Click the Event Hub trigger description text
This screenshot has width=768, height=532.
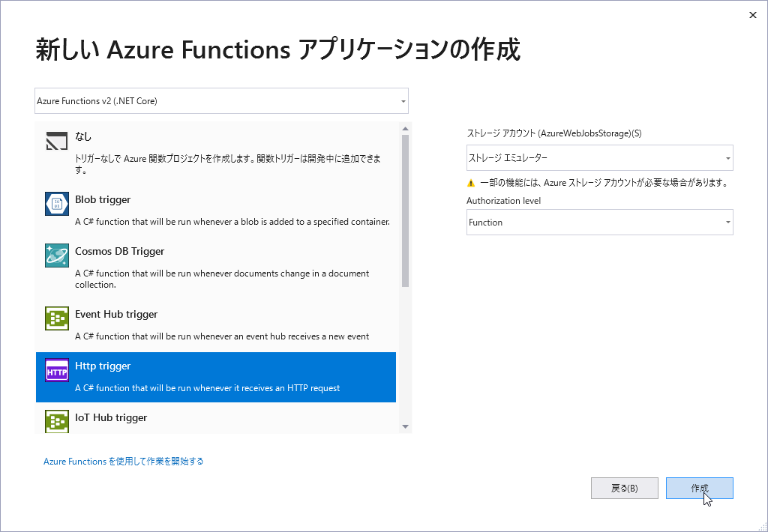222,336
